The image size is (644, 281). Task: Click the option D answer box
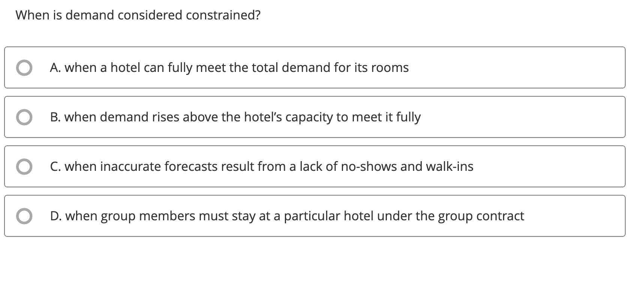(x=315, y=215)
